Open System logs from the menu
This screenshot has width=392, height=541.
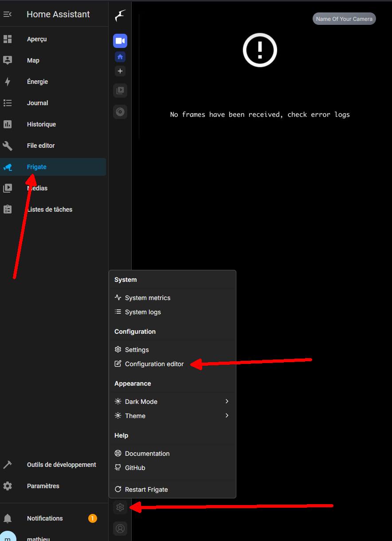pos(172,312)
